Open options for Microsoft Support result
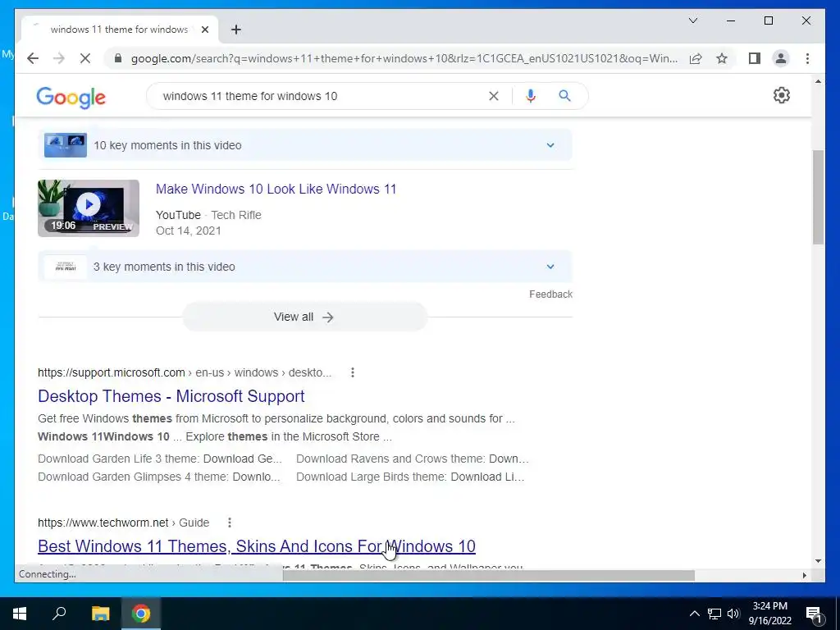 (x=353, y=372)
